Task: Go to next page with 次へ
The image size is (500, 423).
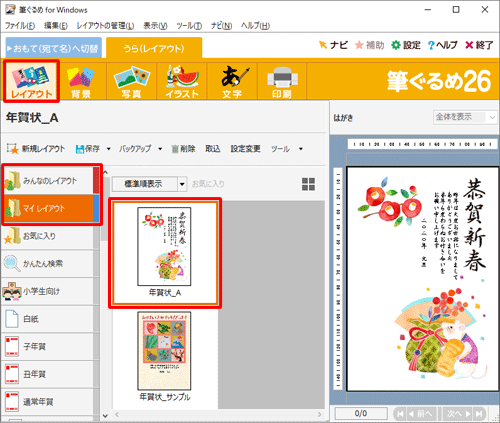Action: pyautogui.click(x=459, y=414)
